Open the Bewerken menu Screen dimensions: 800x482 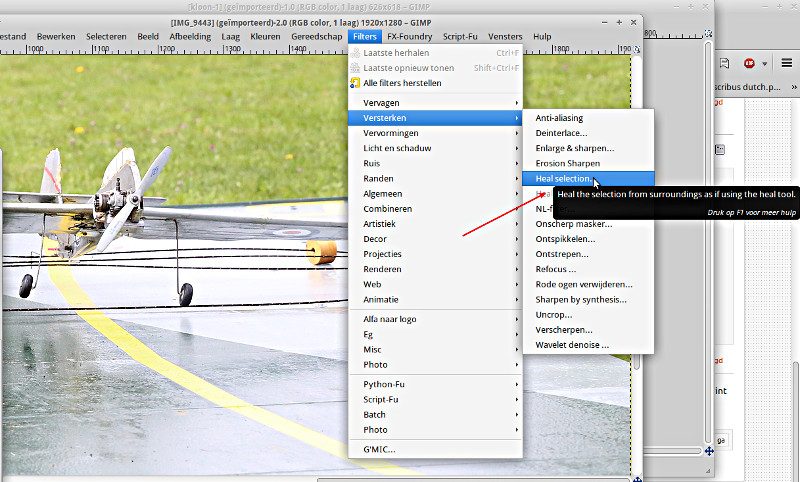[56, 37]
